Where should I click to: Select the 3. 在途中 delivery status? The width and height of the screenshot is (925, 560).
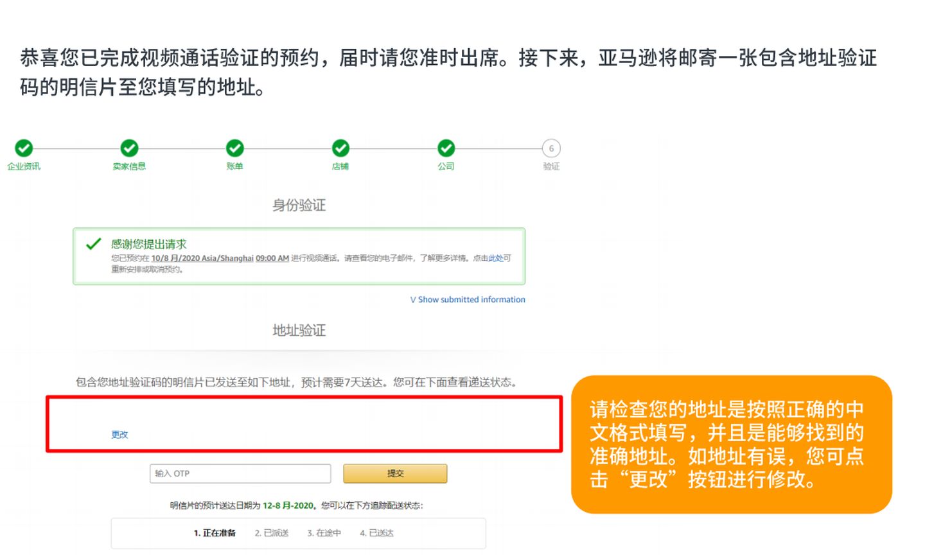click(324, 533)
